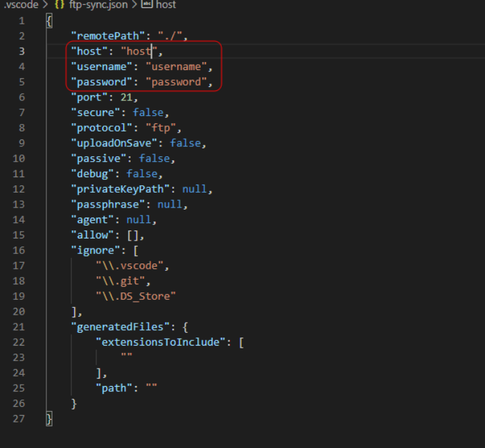Screen dimensions: 485x448
Task: Click the string symbol icon before host breadcrumb
Action: [x=147, y=4]
